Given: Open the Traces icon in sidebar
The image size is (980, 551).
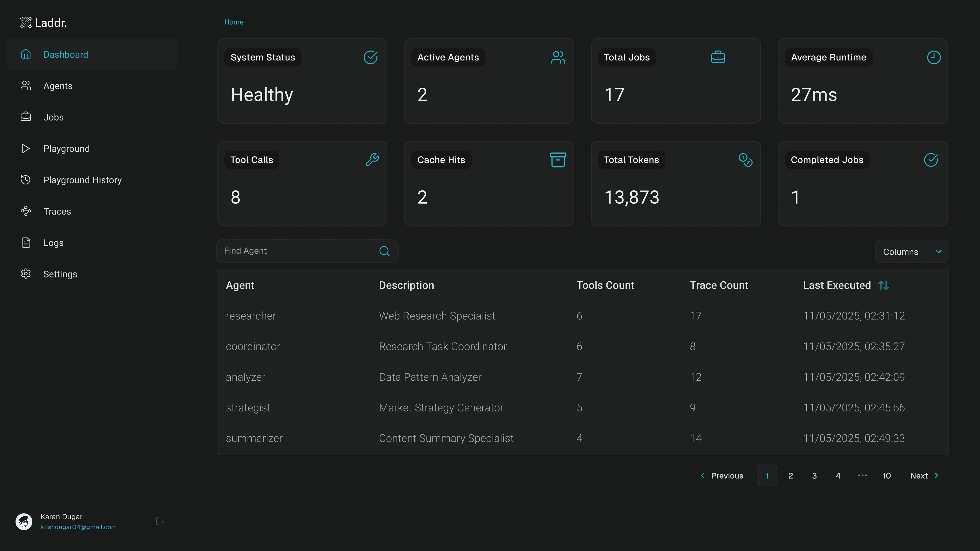Looking at the screenshot, I should click(26, 211).
